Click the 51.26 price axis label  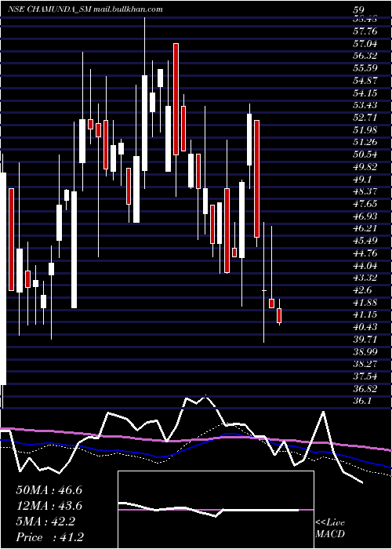point(365,142)
